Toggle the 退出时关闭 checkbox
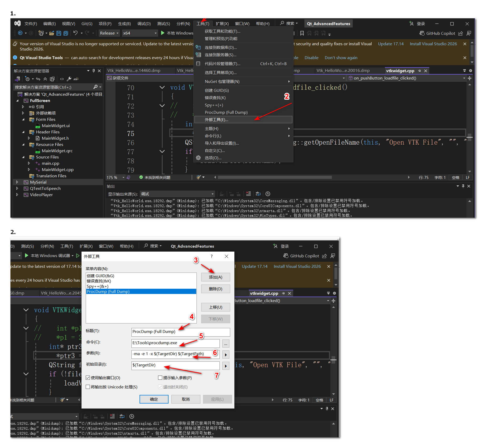Viewport: 486px width, 448px height. tap(160, 387)
